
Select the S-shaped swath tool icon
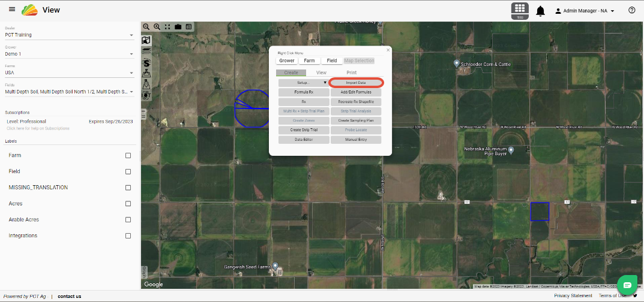coord(146,63)
